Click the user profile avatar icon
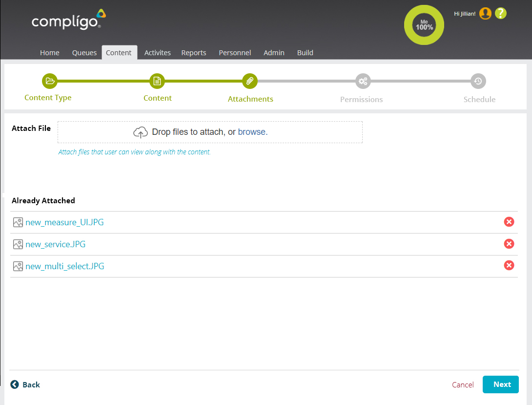This screenshot has height=405, width=532. pos(485,14)
